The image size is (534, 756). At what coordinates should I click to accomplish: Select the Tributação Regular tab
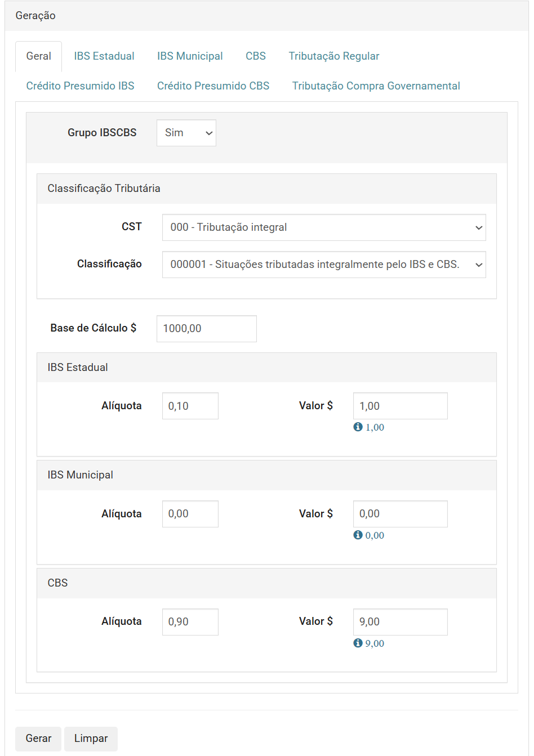[334, 56]
